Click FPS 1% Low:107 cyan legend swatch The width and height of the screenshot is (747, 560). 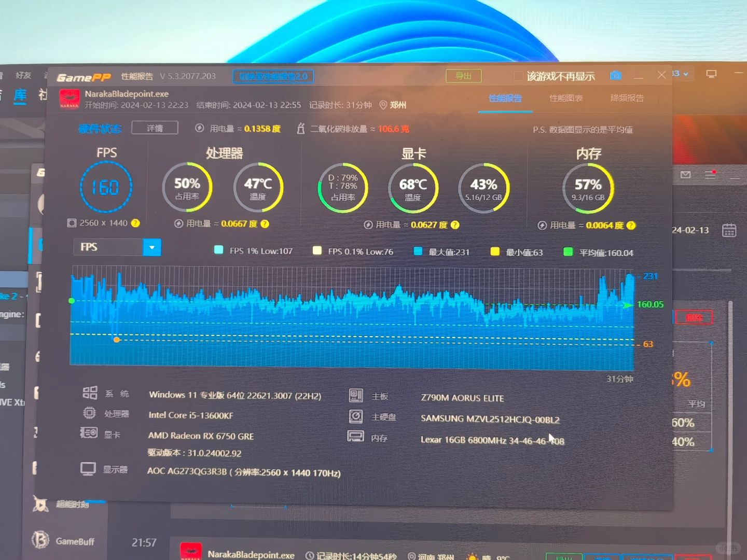pos(218,250)
